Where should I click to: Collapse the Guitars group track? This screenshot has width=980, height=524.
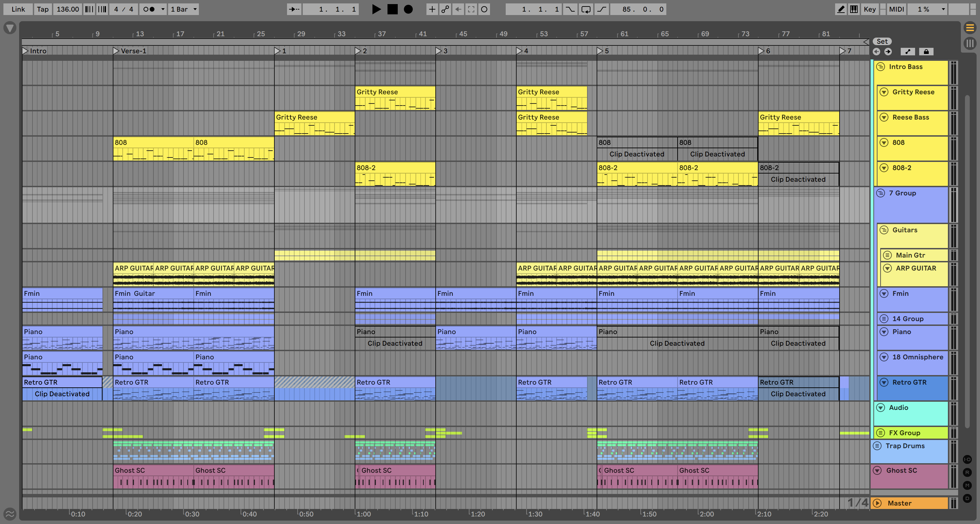coord(884,230)
